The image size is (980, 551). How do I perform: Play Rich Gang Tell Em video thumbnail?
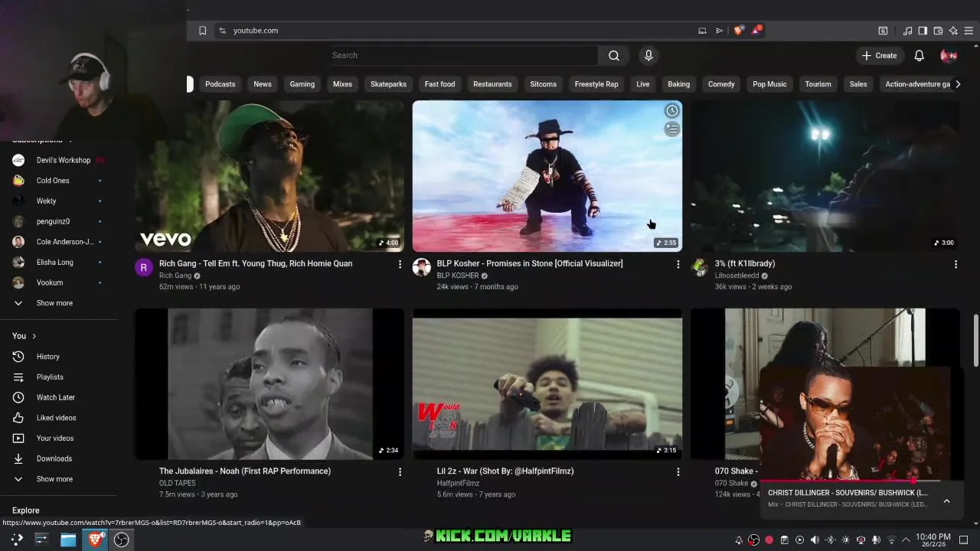pos(269,176)
